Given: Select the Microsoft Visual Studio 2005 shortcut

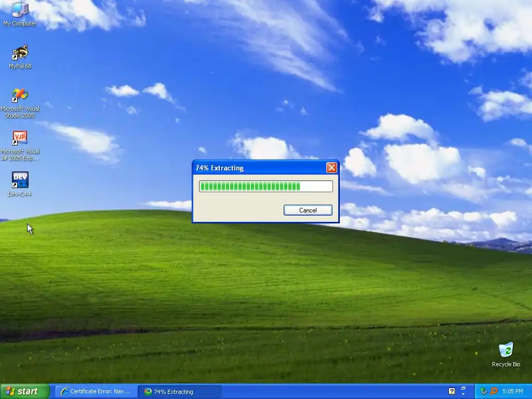Looking at the screenshot, I should coord(20,103).
